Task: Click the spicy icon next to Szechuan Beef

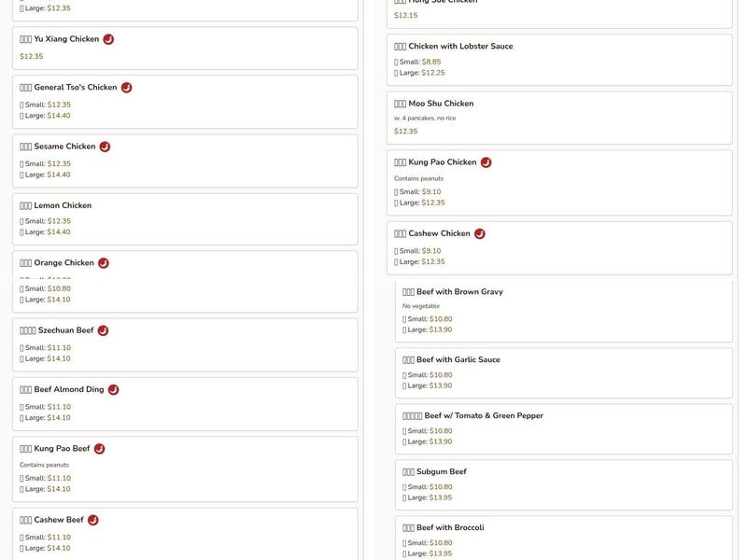Action: pyautogui.click(x=103, y=330)
